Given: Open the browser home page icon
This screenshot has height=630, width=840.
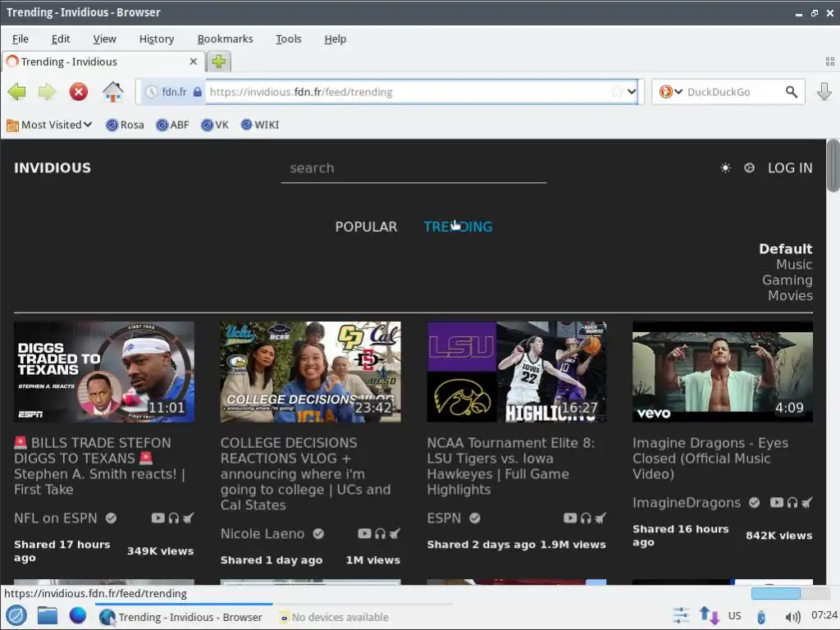Looking at the screenshot, I should point(112,92).
